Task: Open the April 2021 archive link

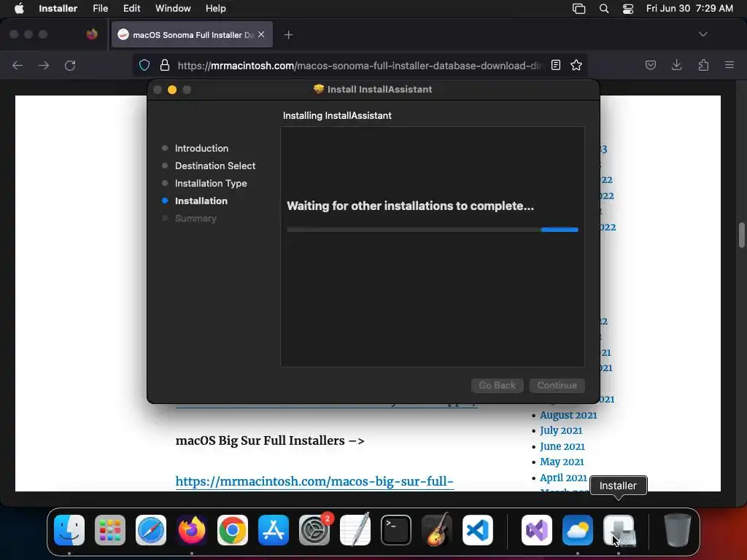Action: [x=563, y=478]
